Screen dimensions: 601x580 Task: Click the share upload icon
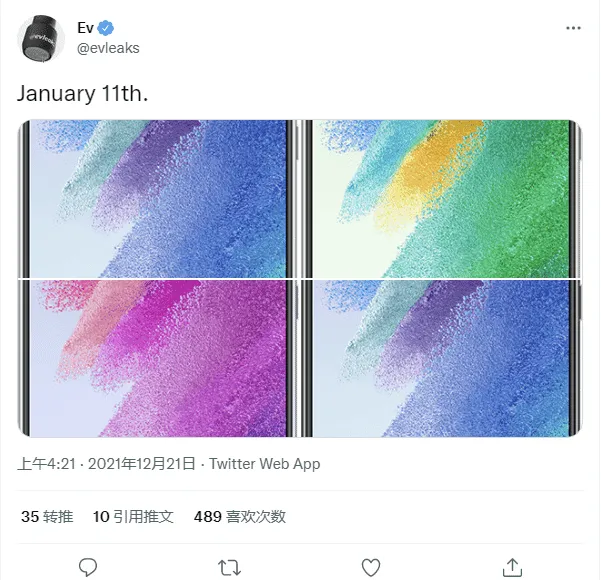[x=512, y=567]
